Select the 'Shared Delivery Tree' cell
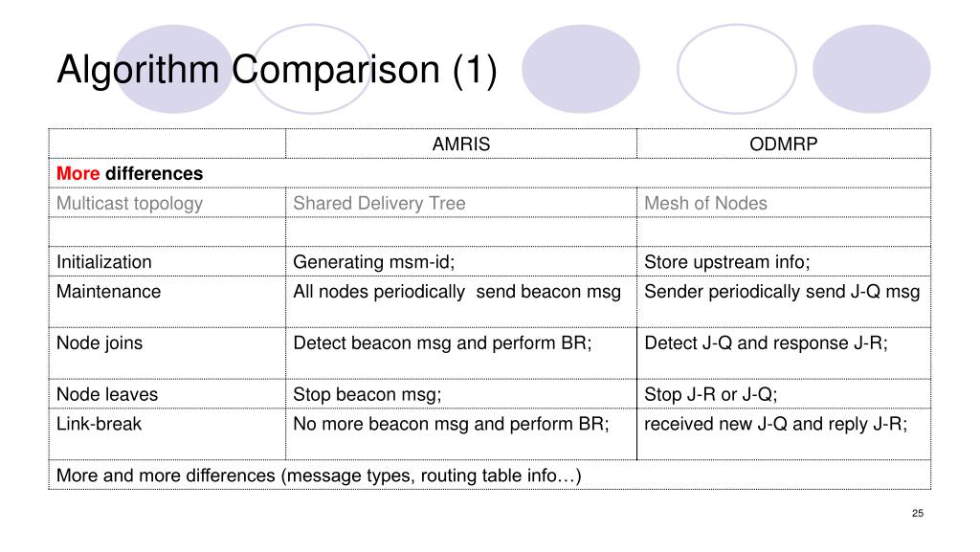This screenshot has width=980, height=552. (379, 203)
